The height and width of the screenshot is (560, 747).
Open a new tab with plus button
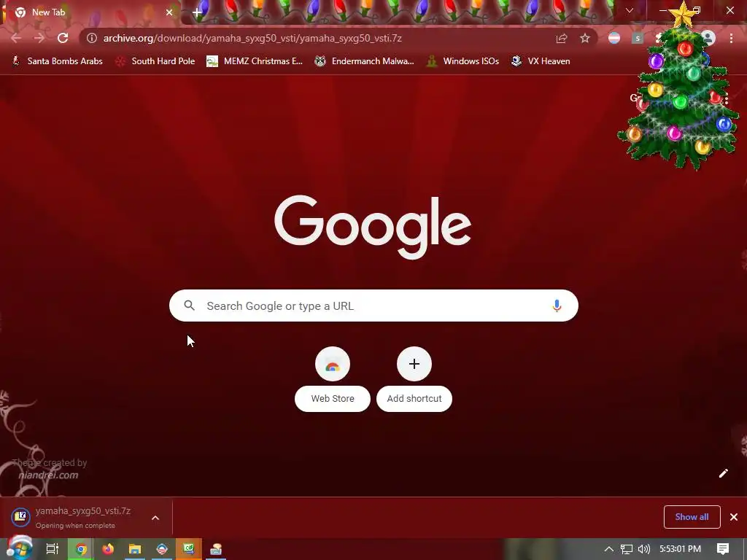[197, 12]
